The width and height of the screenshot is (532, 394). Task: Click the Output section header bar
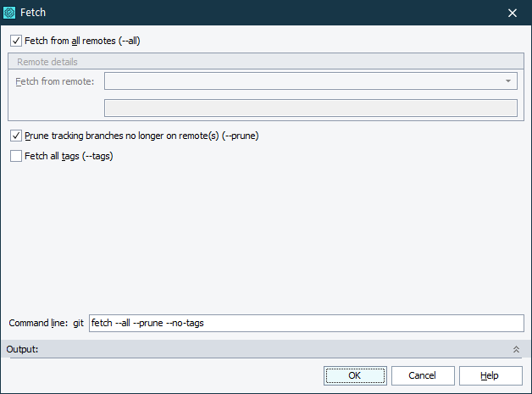click(254, 349)
